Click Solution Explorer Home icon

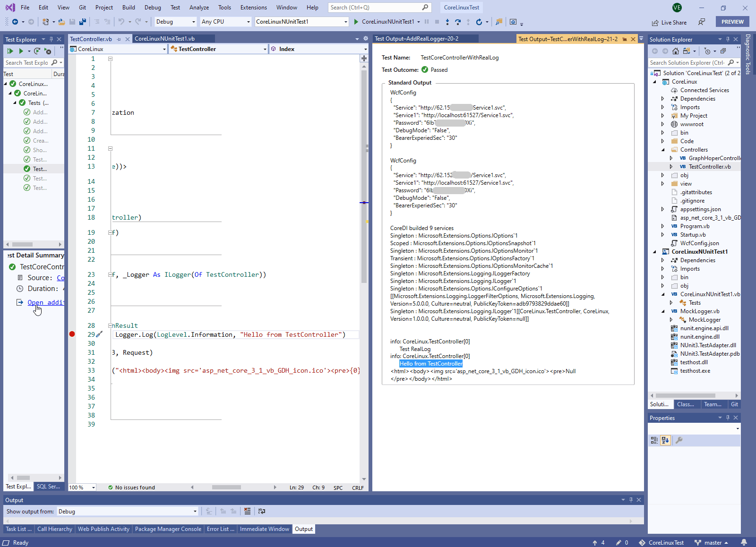point(676,51)
